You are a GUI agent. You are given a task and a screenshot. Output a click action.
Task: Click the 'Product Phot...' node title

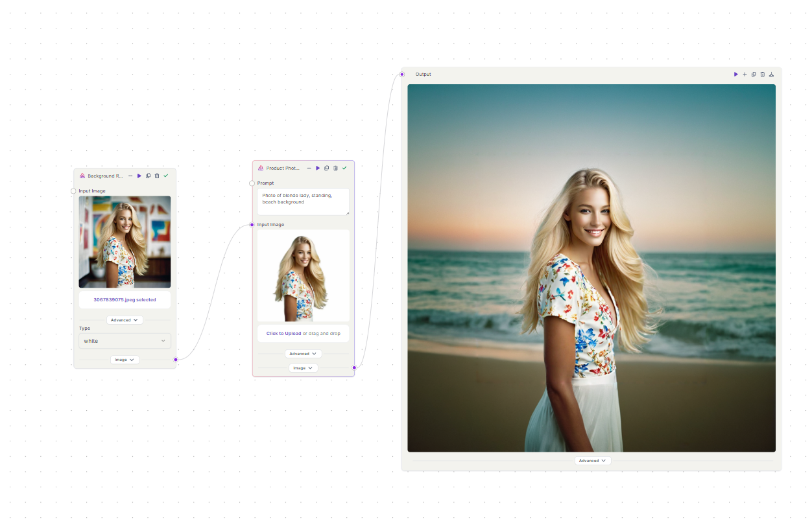(x=283, y=168)
